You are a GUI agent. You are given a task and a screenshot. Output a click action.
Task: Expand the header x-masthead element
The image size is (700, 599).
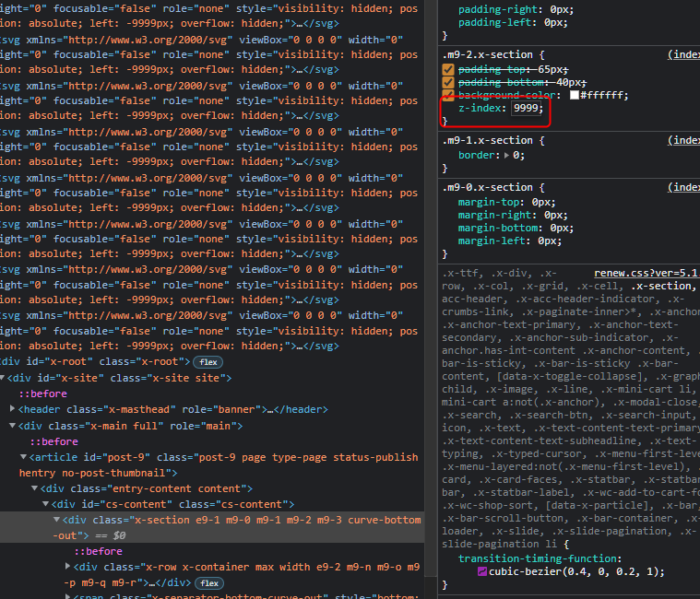coord(13,409)
